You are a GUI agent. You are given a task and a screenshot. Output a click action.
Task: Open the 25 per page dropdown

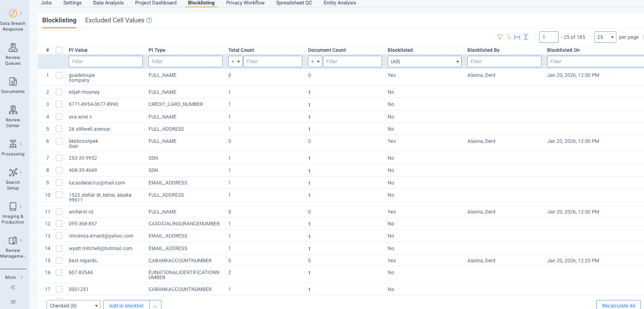point(605,37)
